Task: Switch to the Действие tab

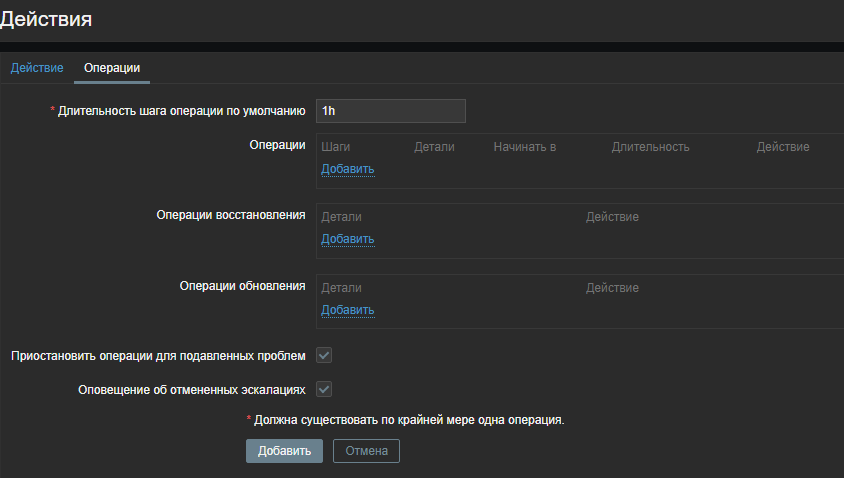Action: (37, 68)
